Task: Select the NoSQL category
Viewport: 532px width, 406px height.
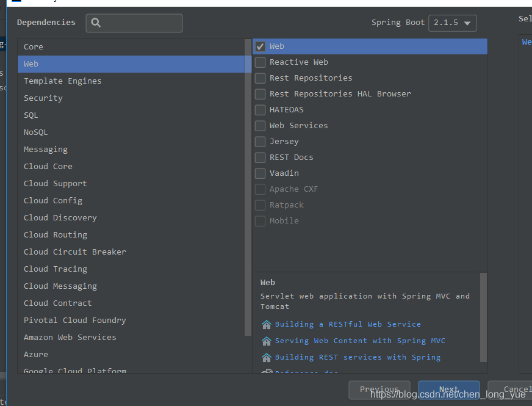Action: pyautogui.click(x=132, y=132)
